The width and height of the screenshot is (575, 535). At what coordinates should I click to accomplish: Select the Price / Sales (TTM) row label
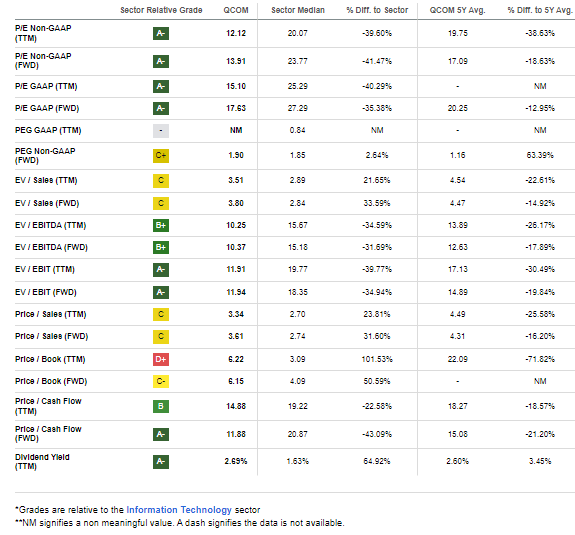(x=50, y=314)
